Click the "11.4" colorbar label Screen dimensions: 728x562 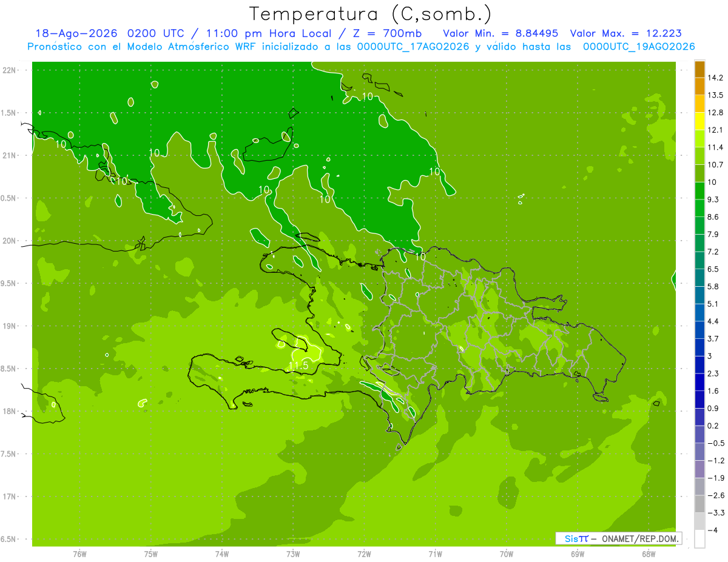pyautogui.click(x=715, y=147)
